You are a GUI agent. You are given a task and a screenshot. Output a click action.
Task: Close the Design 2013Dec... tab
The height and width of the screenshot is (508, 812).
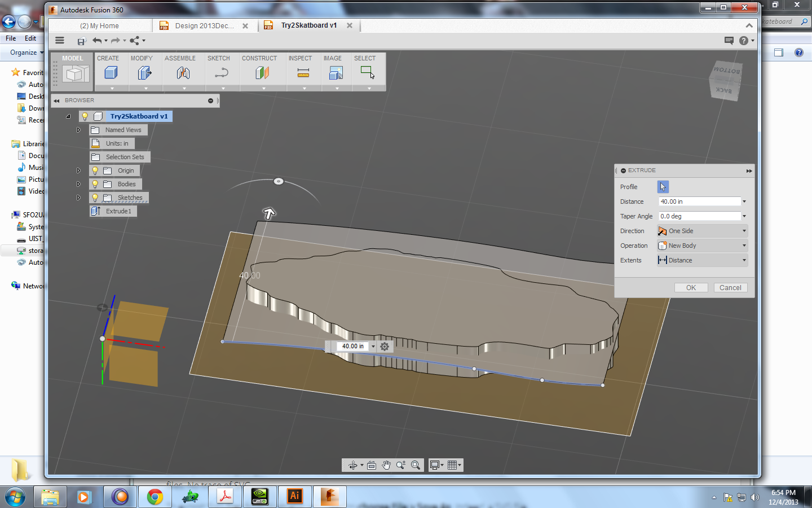tap(245, 26)
